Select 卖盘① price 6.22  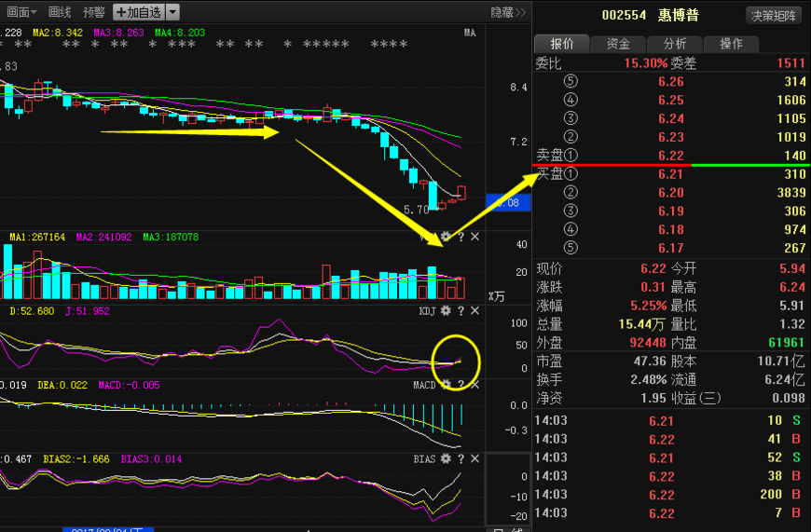(x=671, y=156)
